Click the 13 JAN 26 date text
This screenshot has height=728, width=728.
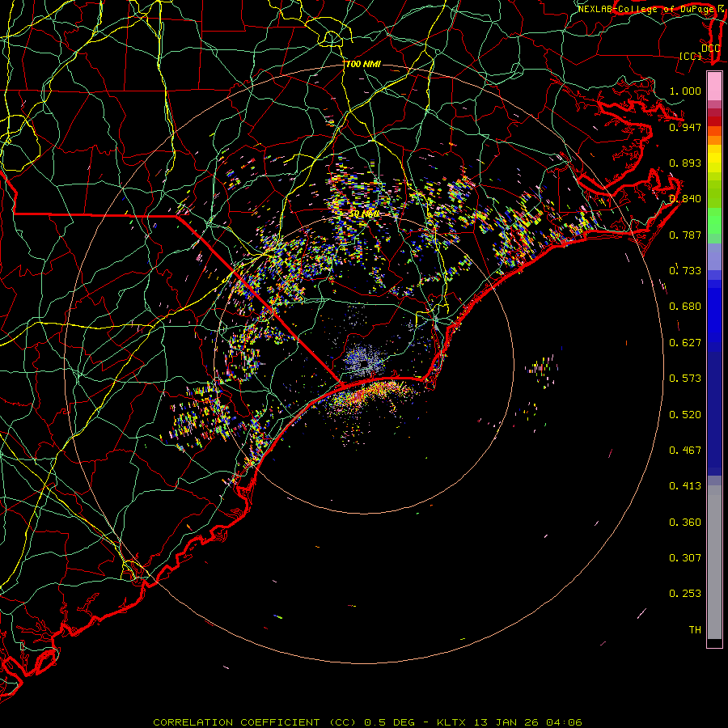pos(507,722)
